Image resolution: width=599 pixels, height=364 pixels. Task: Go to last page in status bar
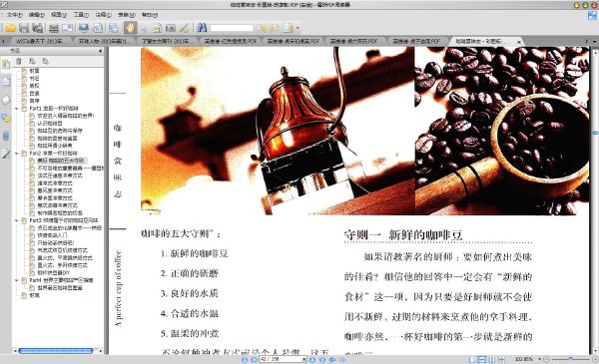click(x=322, y=359)
